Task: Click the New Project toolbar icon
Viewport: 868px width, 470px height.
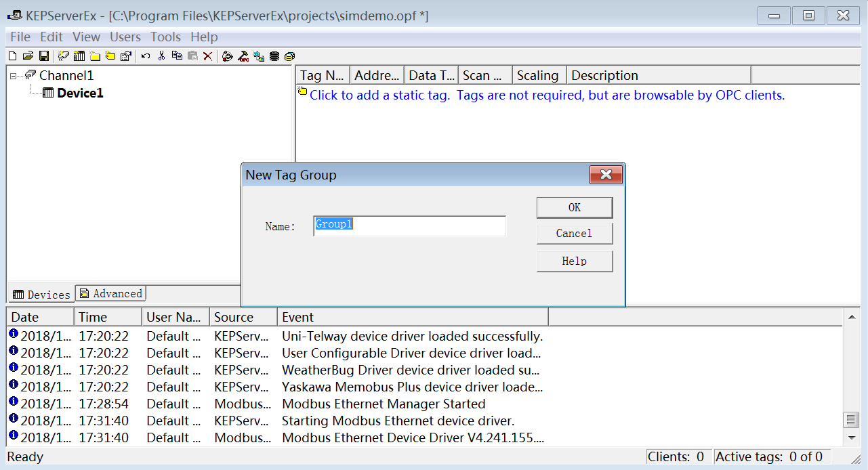Action: (12, 56)
